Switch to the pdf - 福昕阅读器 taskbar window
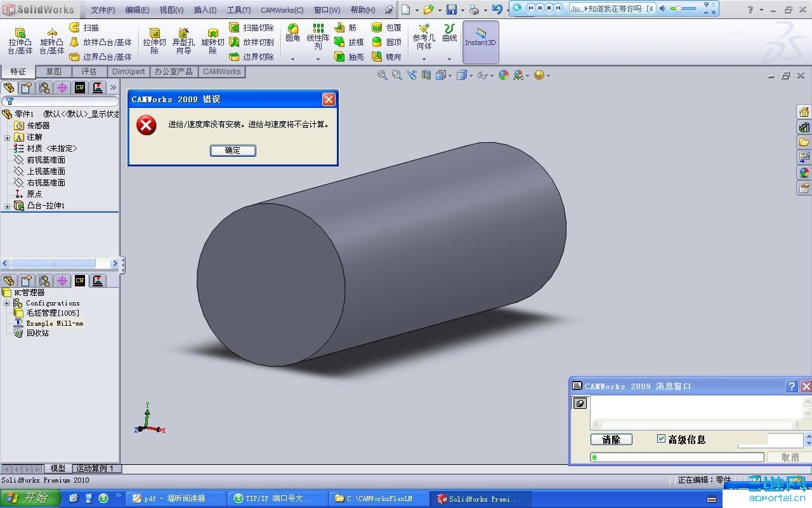812x508 pixels. click(176, 499)
